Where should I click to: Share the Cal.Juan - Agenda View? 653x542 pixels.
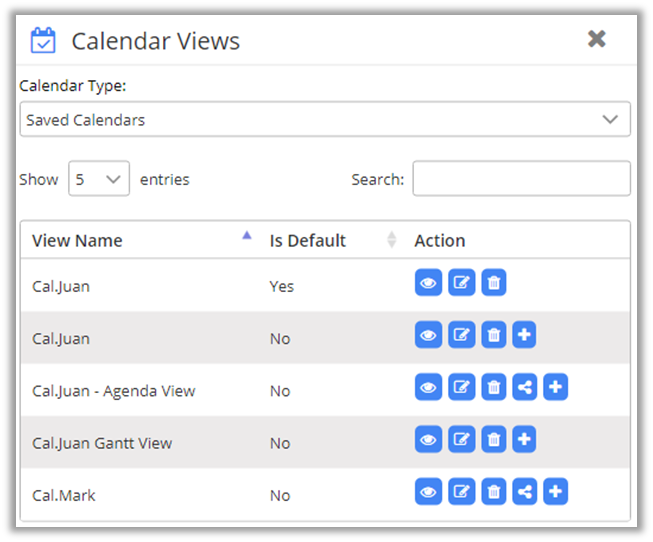point(525,387)
